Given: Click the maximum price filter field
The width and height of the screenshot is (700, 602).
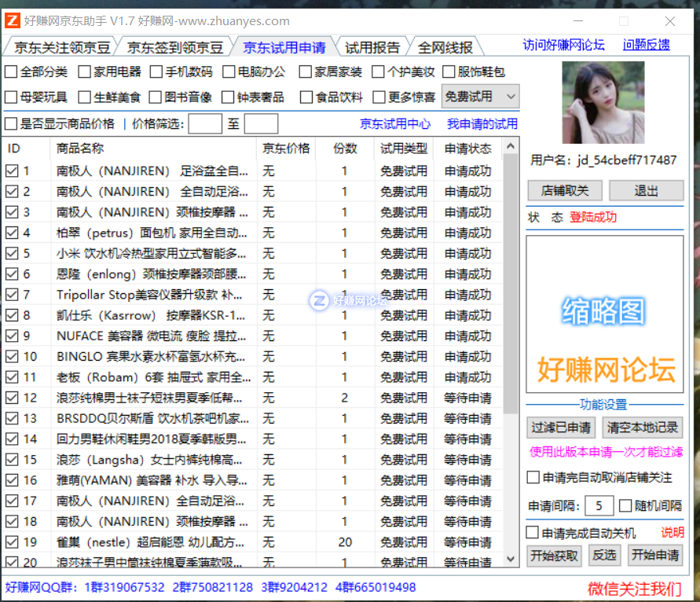Looking at the screenshot, I should point(261,123).
